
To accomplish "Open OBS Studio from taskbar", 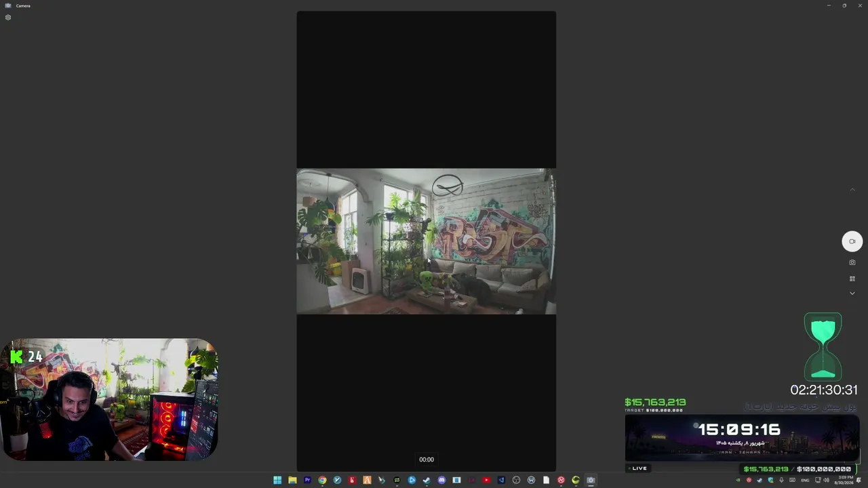I will (516, 481).
